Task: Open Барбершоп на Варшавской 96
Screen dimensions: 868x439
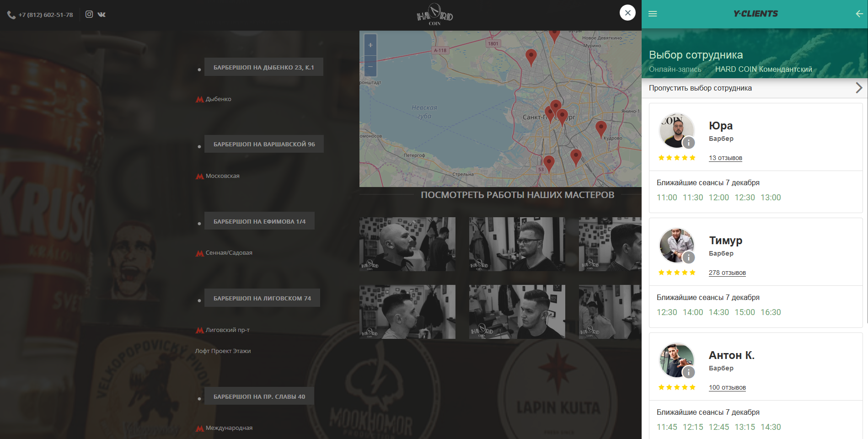Action: (x=264, y=144)
